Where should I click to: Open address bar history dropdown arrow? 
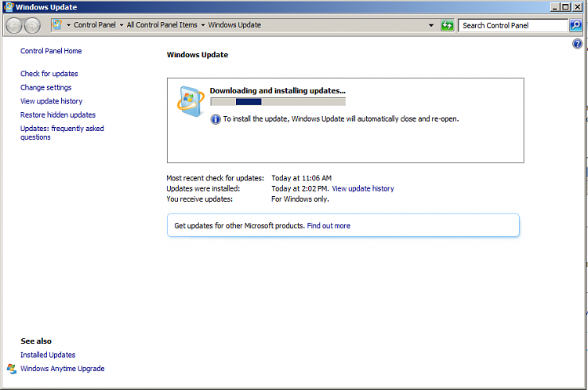[x=431, y=25]
